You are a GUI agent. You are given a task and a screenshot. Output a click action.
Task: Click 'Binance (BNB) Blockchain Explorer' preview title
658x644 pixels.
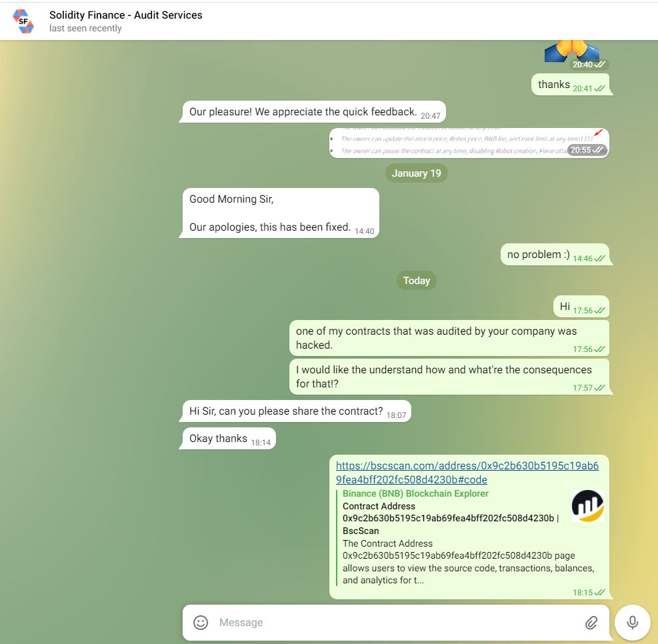415,493
